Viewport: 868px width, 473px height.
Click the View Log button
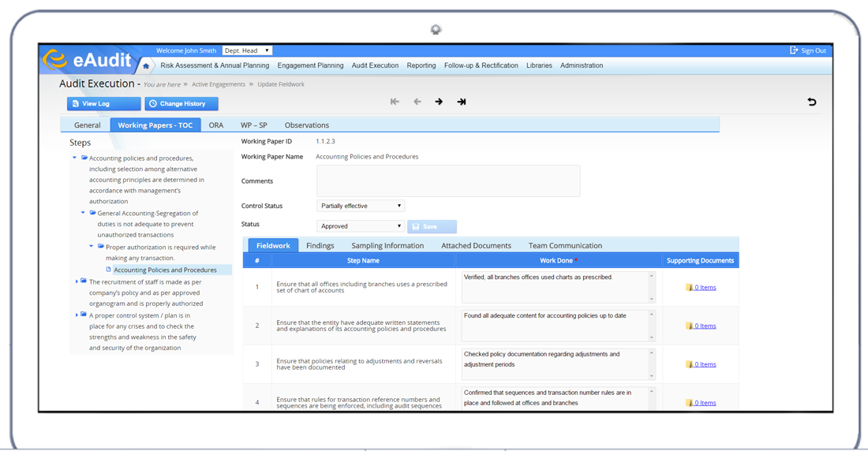(x=103, y=103)
